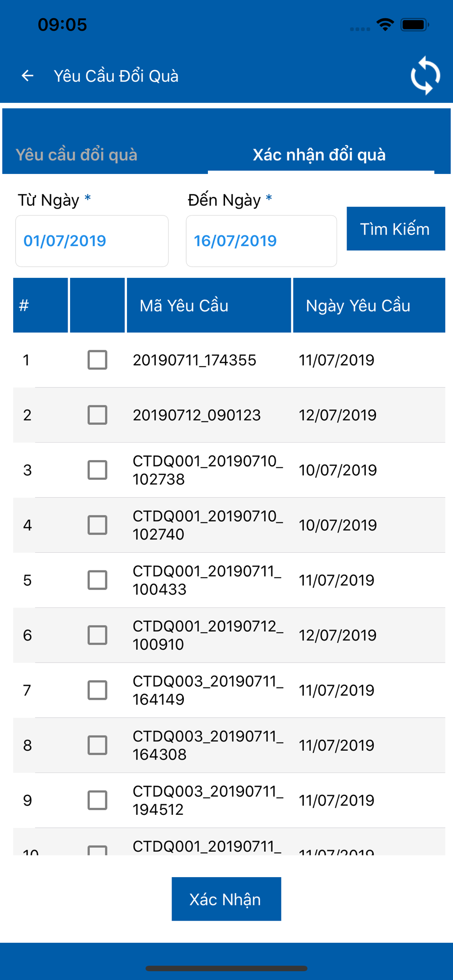Tick the checkbox for CTDQ001_20190711_100433
The height and width of the screenshot is (980, 453).
[x=98, y=580]
